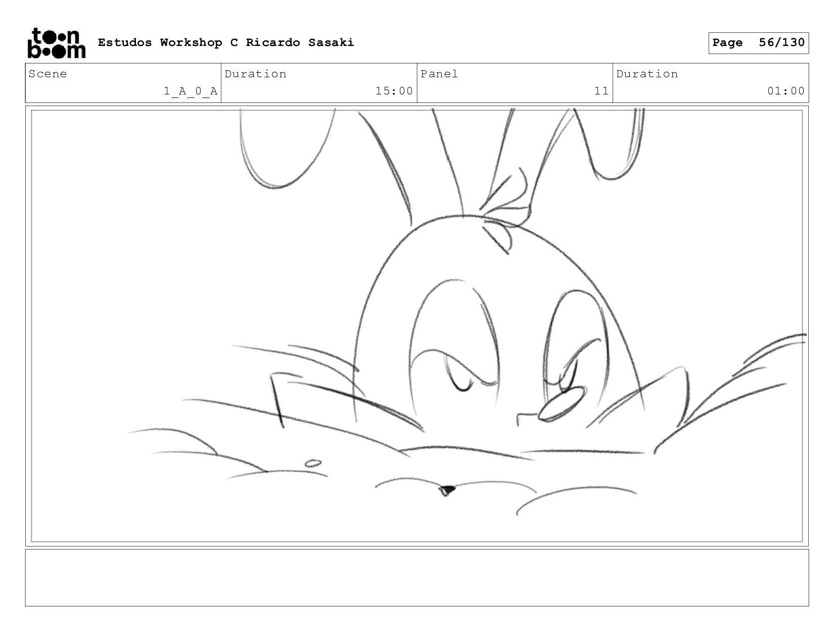Click the 'Duration' label next to Panel
The height and width of the screenshot is (644, 834).
[647, 74]
